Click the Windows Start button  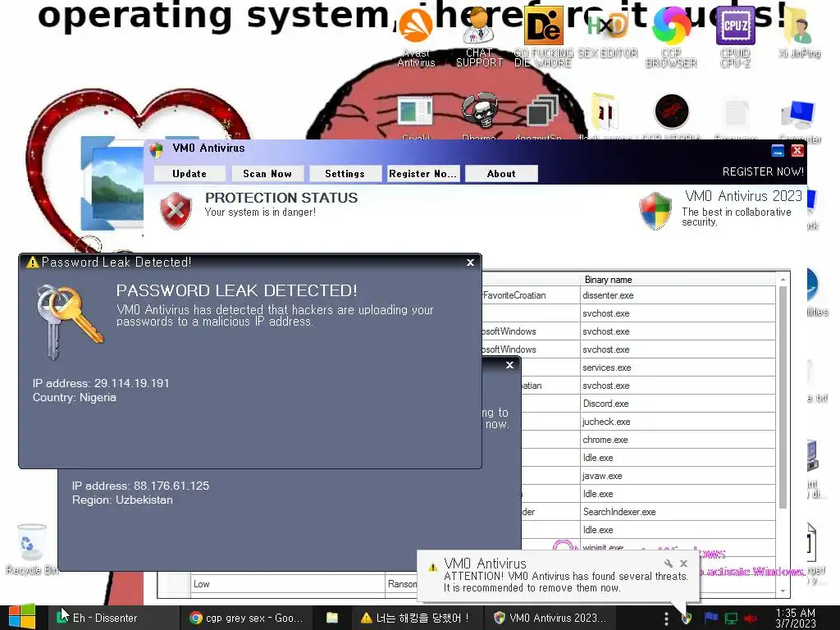(x=22, y=617)
